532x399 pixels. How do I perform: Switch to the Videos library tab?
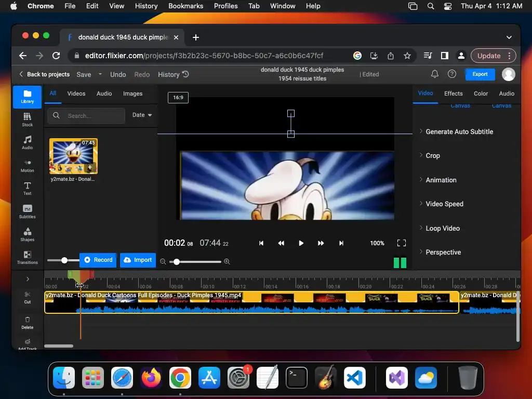click(x=76, y=94)
